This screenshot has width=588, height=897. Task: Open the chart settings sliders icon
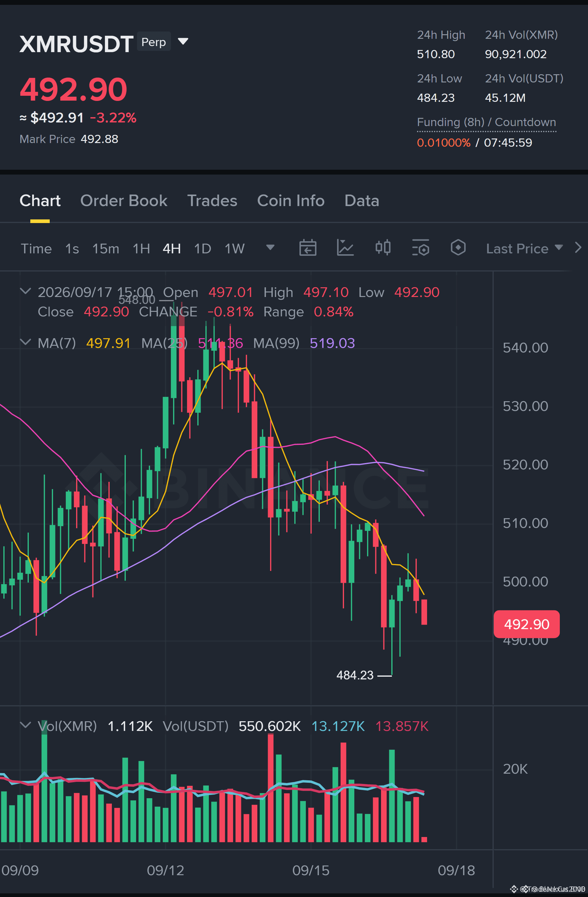420,248
